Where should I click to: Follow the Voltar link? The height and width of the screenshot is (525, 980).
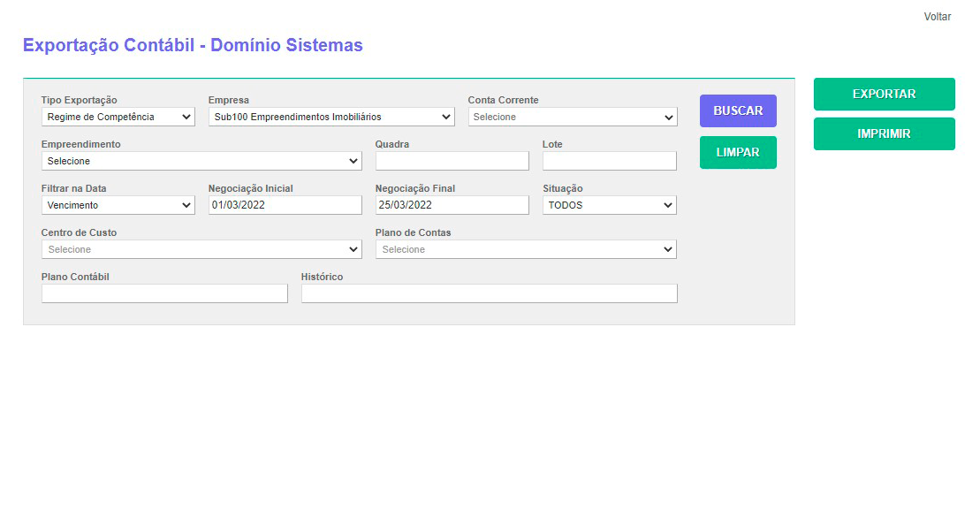(937, 17)
